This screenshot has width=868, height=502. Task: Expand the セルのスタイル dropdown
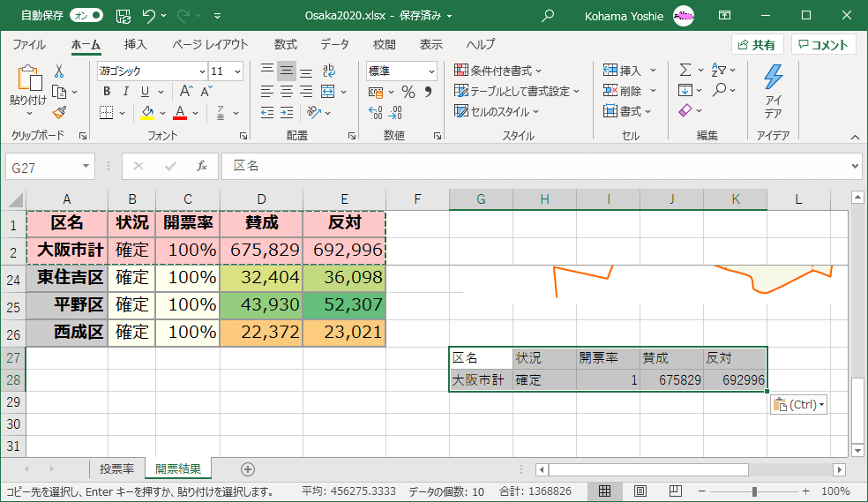click(x=535, y=112)
